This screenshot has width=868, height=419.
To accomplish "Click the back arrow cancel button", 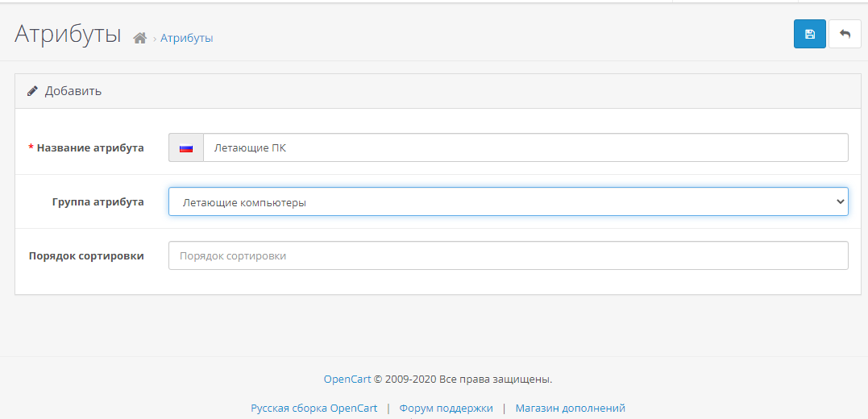I will tap(845, 34).
